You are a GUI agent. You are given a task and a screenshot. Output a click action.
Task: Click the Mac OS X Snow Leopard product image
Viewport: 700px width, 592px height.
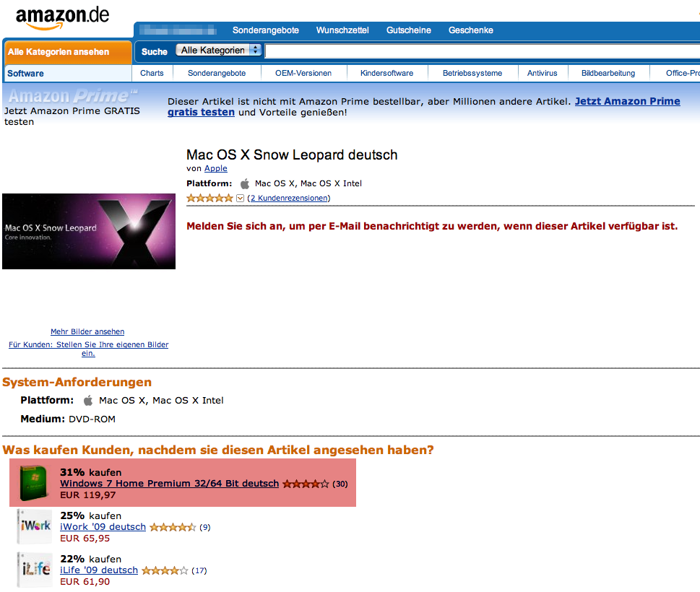89,231
